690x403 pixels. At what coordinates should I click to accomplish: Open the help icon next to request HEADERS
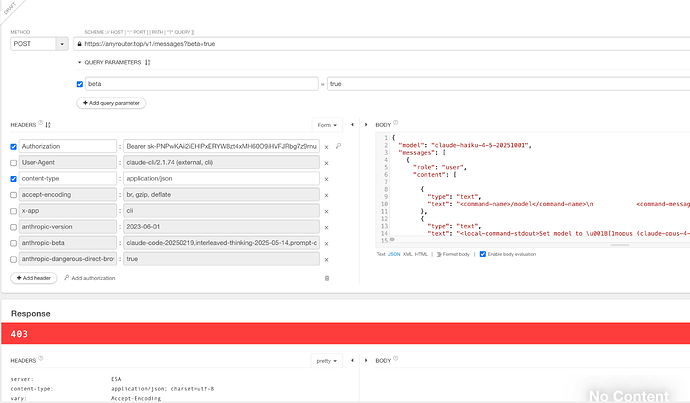tap(40, 123)
